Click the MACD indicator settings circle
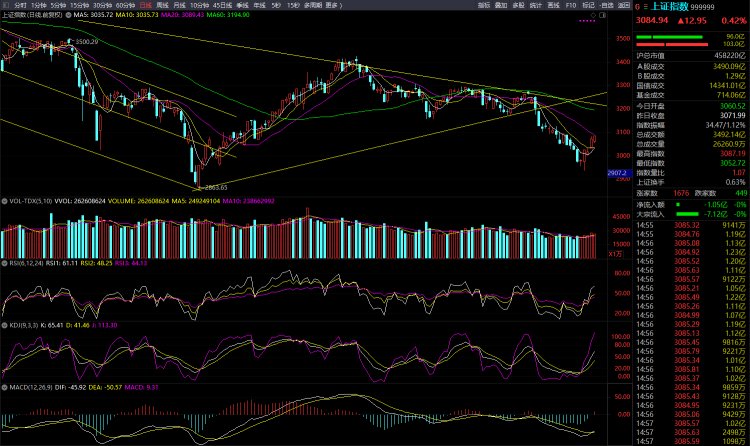The image size is (750, 446). coord(4,387)
